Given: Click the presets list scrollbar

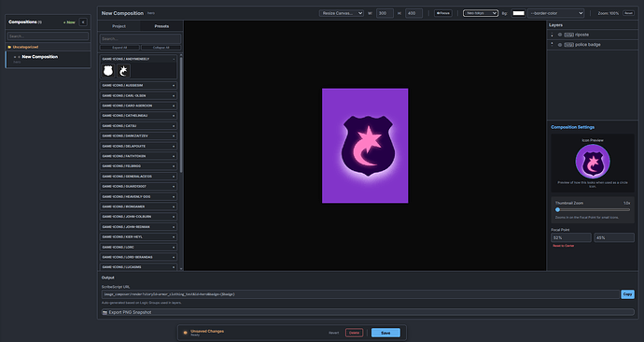Looking at the screenshot, I should tap(181, 115).
